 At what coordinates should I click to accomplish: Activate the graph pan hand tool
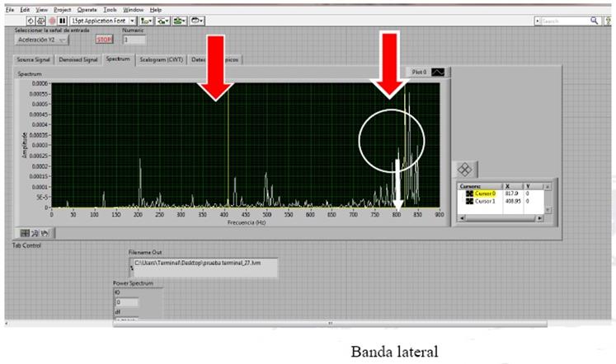[44, 233]
